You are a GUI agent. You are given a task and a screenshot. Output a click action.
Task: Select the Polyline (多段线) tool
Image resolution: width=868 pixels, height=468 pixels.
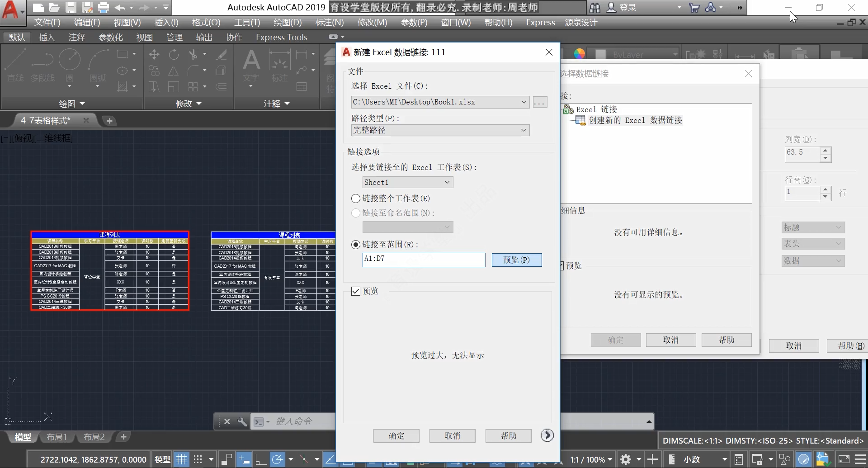click(x=42, y=66)
